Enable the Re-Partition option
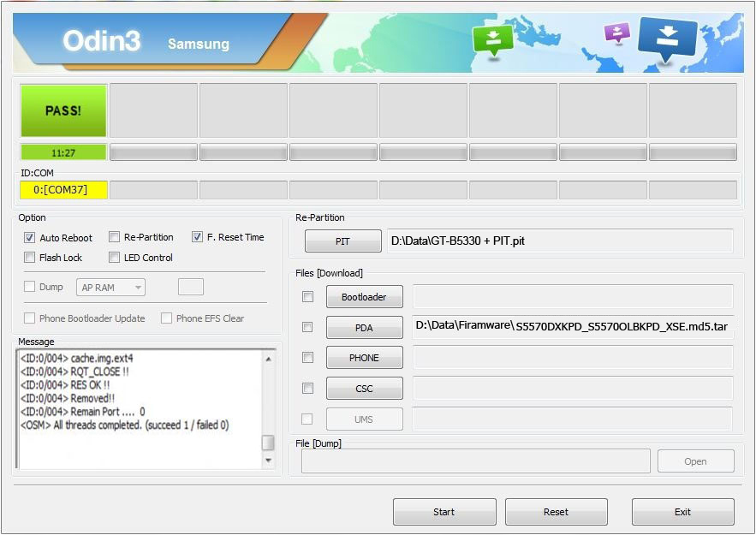 click(114, 236)
